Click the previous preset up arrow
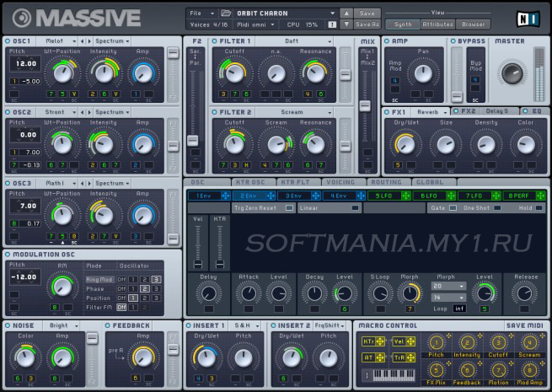The image size is (552, 392). [x=346, y=13]
